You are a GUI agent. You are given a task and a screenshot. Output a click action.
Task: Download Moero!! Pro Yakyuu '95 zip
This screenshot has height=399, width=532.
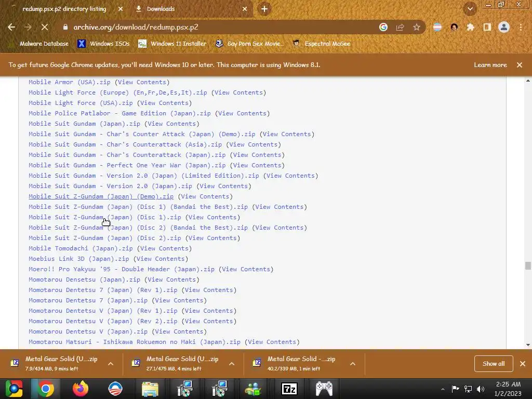click(x=122, y=270)
